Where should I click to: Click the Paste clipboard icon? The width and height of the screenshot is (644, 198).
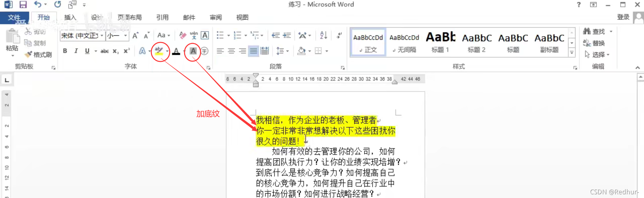(x=12, y=36)
